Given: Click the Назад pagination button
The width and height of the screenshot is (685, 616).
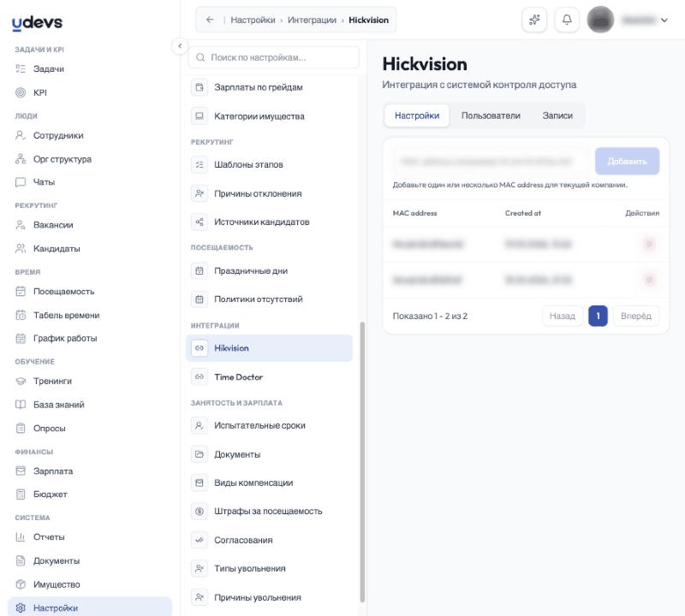Looking at the screenshot, I should pyautogui.click(x=562, y=316).
